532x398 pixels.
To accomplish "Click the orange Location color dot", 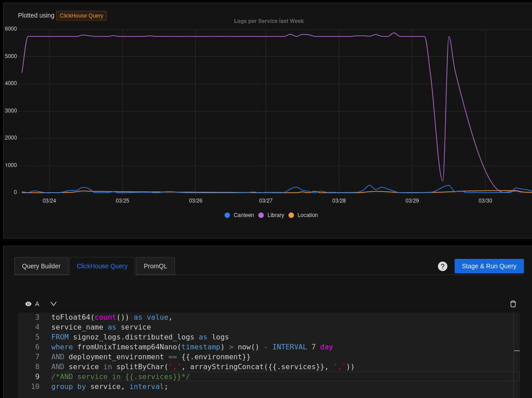I will point(291,215).
